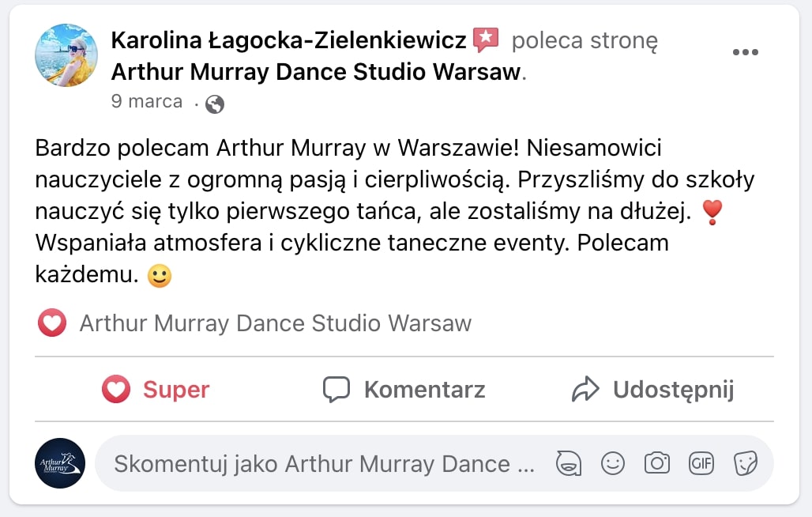Open the three-dot post options menu
This screenshot has height=517, width=812.
[x=745, y=52]
